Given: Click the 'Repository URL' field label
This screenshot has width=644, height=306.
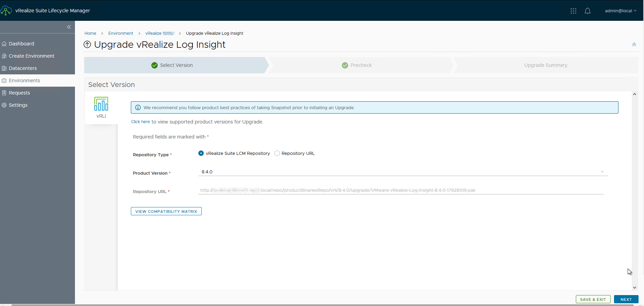Looking at the screenshot, I should 150,192.
